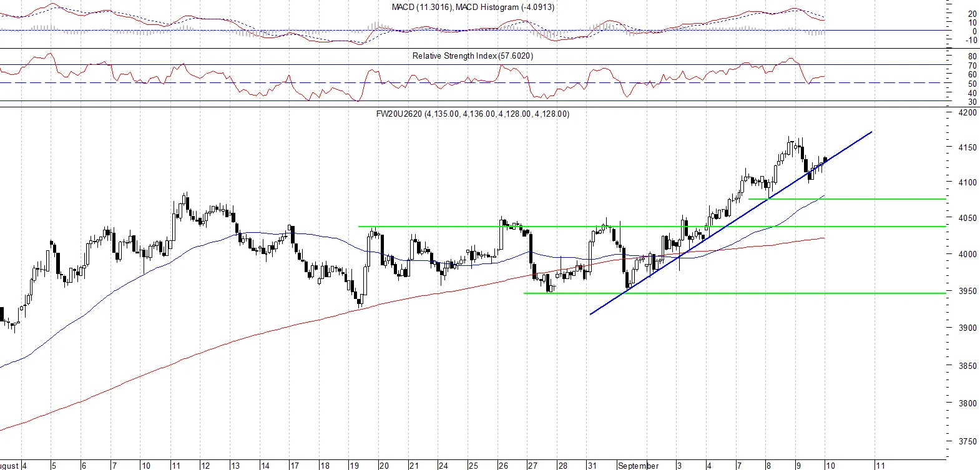Screen dimensions: 980x470
Task: Select the RSI scale value 80
Action: pyautogui.click(x=973, y=57)
